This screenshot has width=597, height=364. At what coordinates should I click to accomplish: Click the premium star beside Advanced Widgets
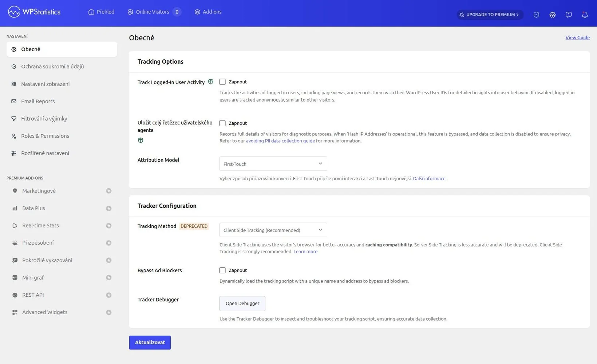point(108,312)
